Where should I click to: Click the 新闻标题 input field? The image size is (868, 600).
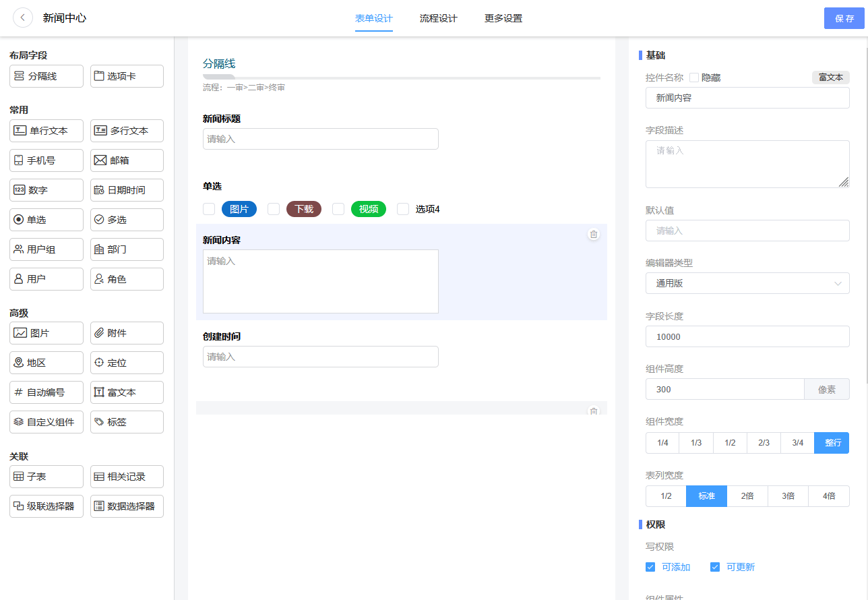pyautogui.click(x=320, y=139)
